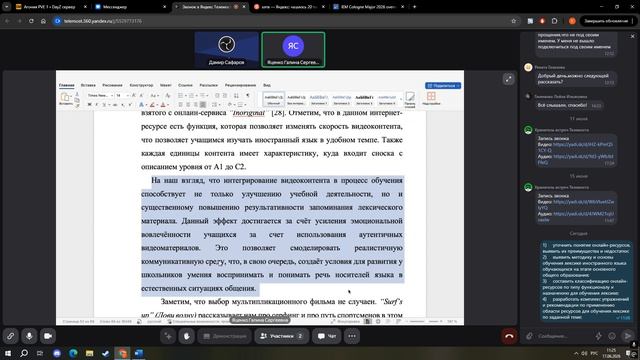The image size is (640, 360).
Task: Open a new browser tab
Action: click(415, 7)
